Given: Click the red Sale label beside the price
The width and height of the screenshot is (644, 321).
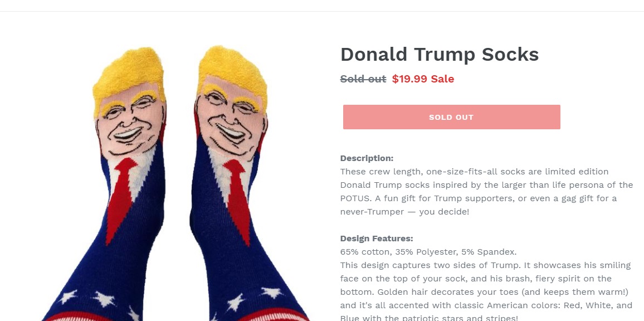Looking at the screenshot, I should click(x=442, y=79).
